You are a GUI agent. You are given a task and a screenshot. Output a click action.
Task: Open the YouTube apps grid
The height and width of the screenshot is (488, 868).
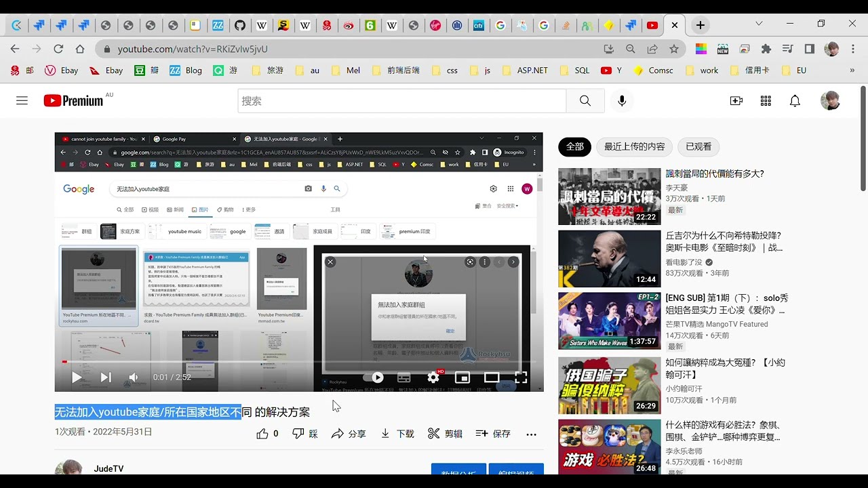point(766,101)
